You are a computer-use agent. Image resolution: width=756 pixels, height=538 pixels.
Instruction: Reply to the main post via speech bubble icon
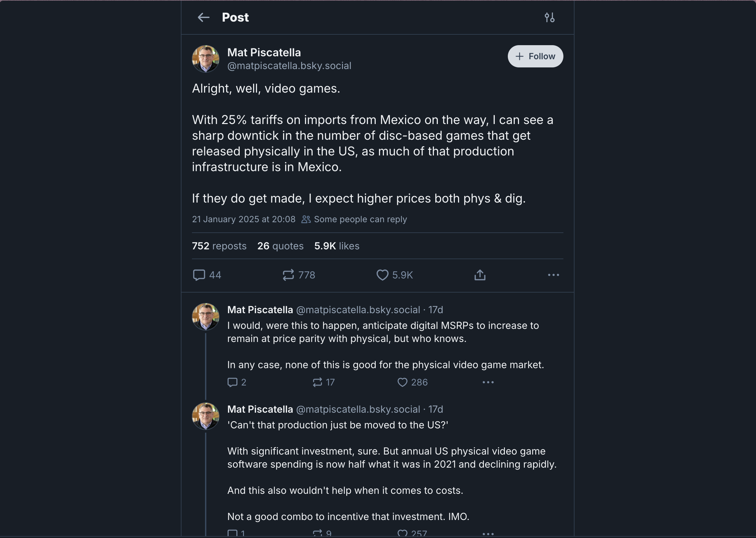199,275
